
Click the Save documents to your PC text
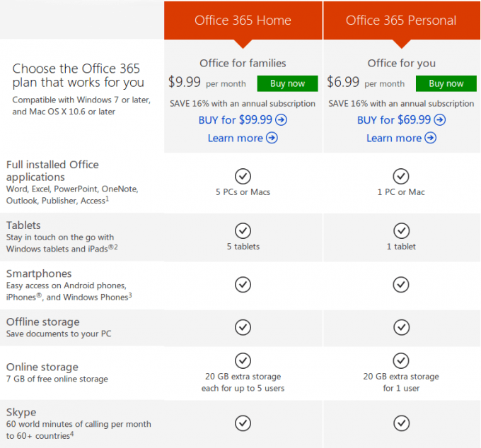point(59,334)
